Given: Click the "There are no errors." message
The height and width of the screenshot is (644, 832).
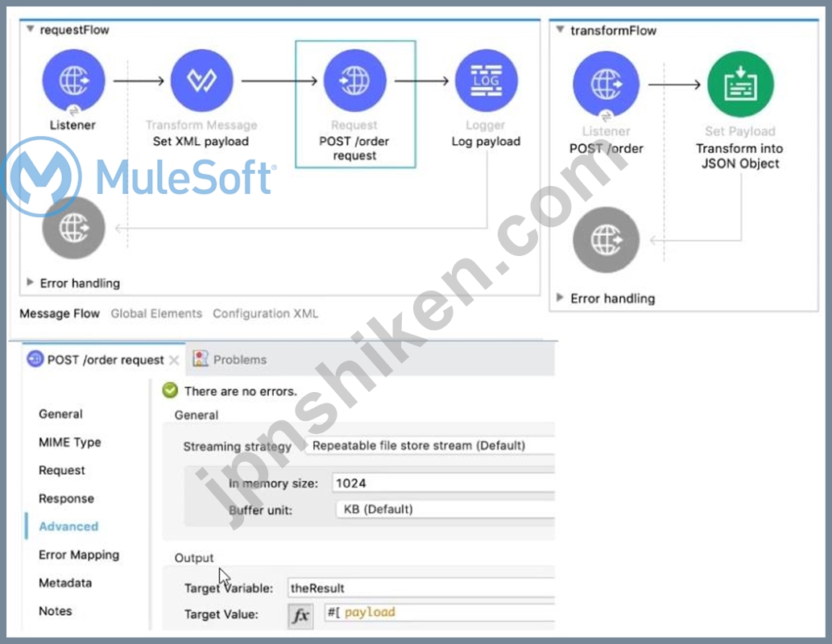Looking at the screenshot, I should pyautogui.click(x=240, y=391).
